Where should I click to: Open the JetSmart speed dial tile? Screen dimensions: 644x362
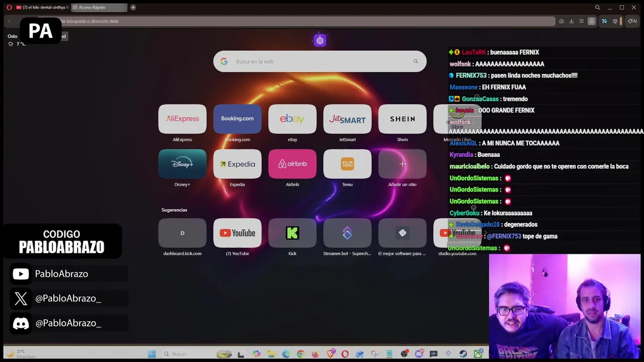click(x=347, y=119)
